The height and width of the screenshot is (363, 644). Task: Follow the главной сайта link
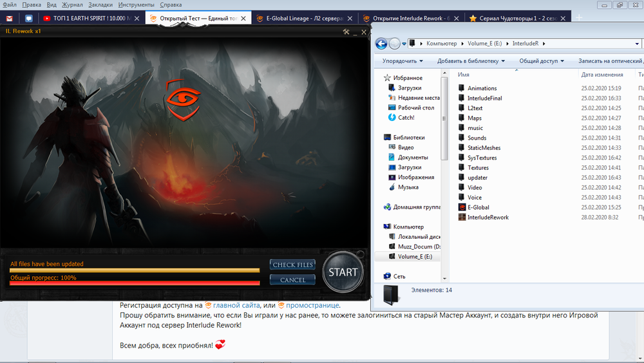click(x=236, y=305)
